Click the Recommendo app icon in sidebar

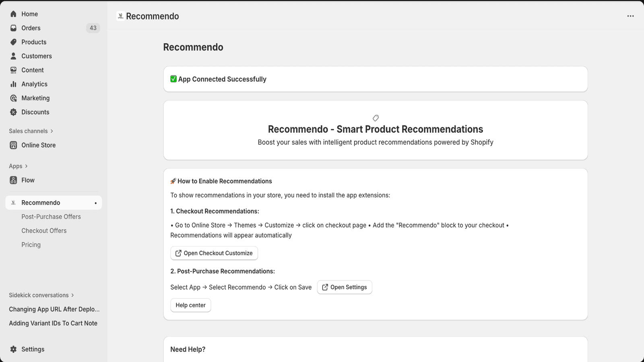point(14,202)
